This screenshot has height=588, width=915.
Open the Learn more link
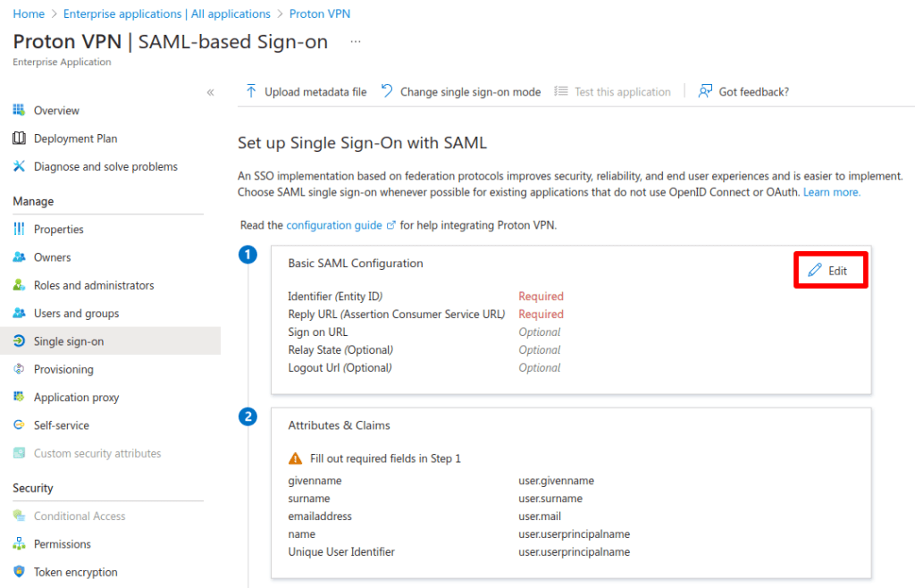(832, 192)
